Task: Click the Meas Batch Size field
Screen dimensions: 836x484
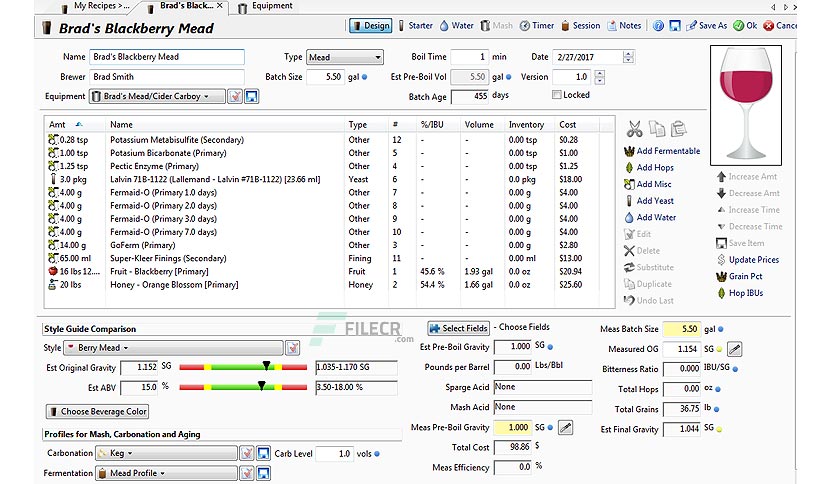Action: pos(682,329)
